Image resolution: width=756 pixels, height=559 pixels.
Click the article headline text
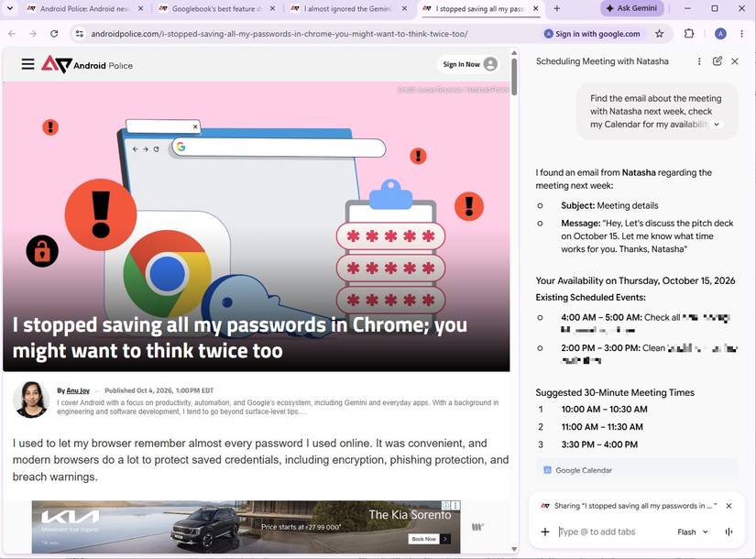tap(239, 337)
